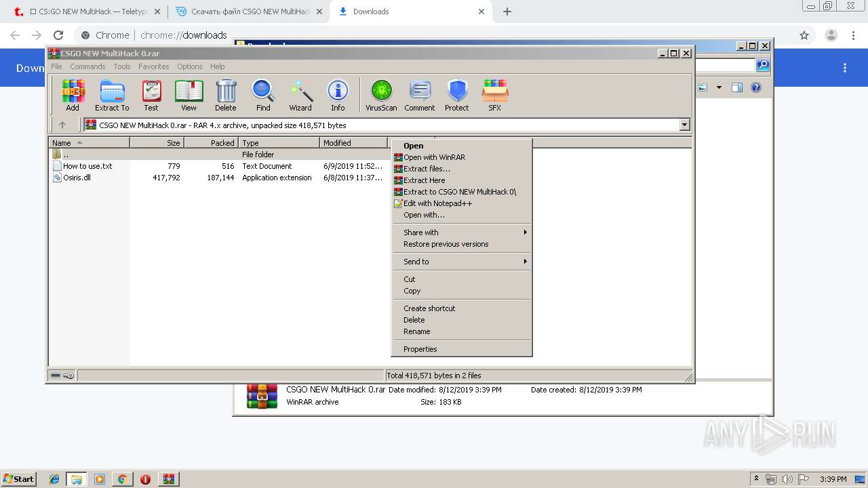Toggle Explorer preview pane icon
Screen dimensions: 868x488
[x=737, y=87]
